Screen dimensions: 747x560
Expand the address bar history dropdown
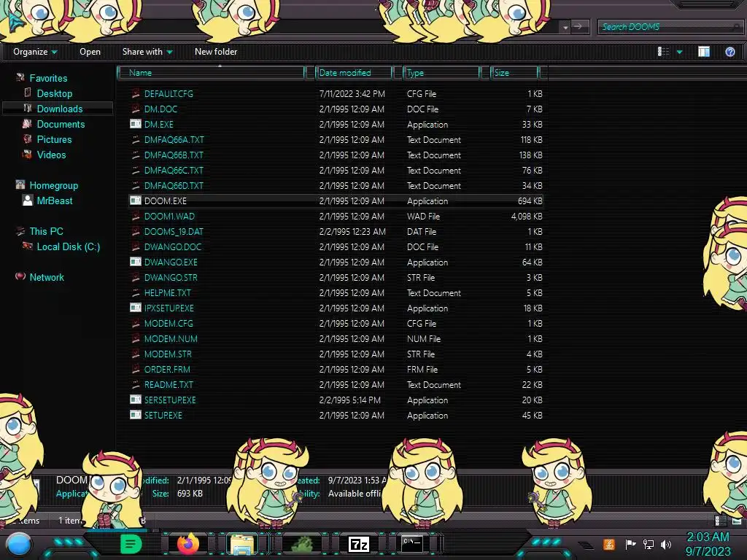565,27
